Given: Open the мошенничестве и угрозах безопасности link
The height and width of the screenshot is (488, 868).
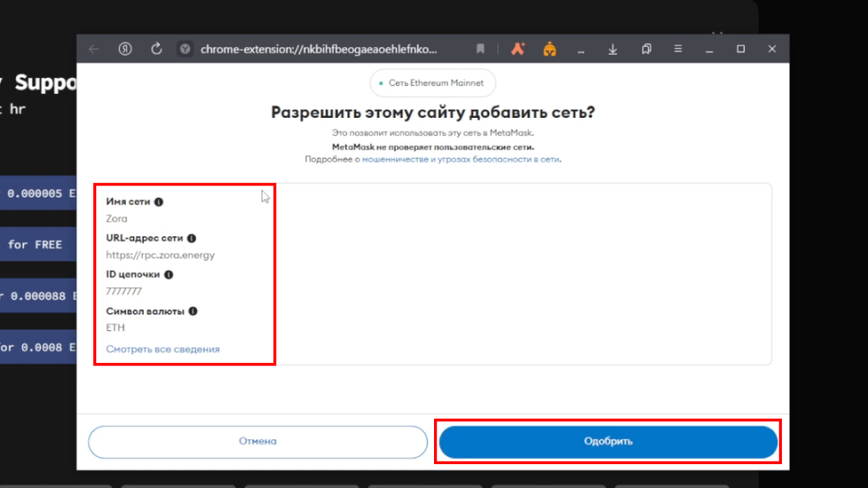Looking at the screenshot, I should coord(460,159).
